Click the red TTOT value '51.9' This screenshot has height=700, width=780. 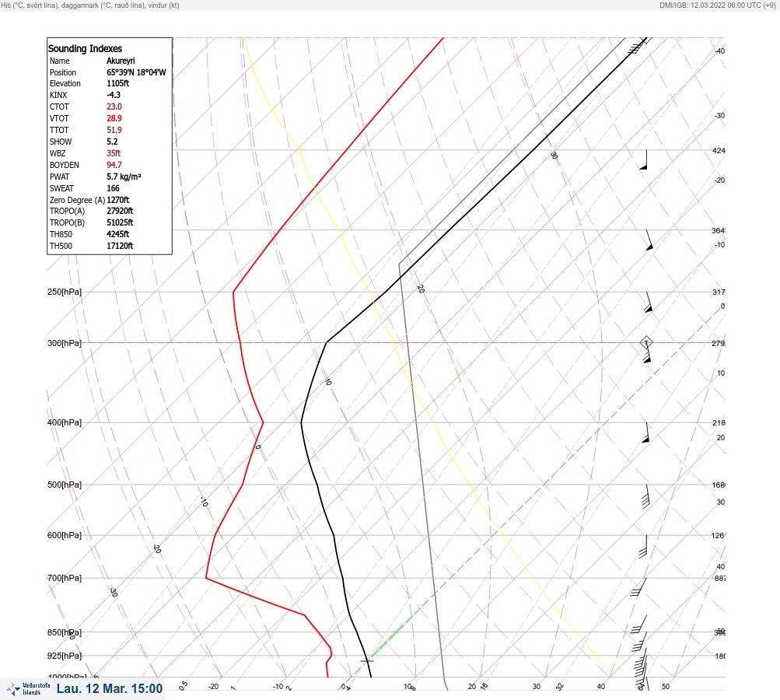tap(114, 130)
